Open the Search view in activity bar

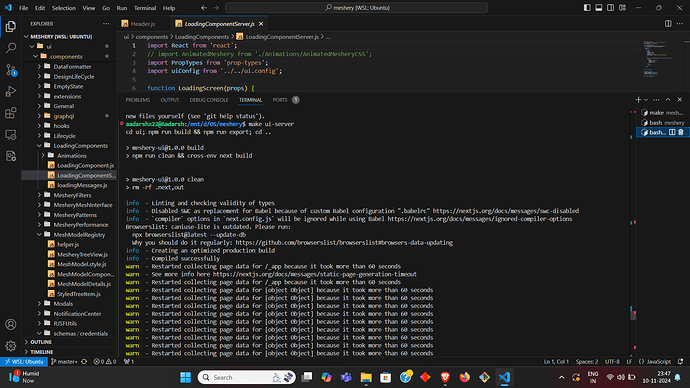pyautogui.click(x=11, y=48)
